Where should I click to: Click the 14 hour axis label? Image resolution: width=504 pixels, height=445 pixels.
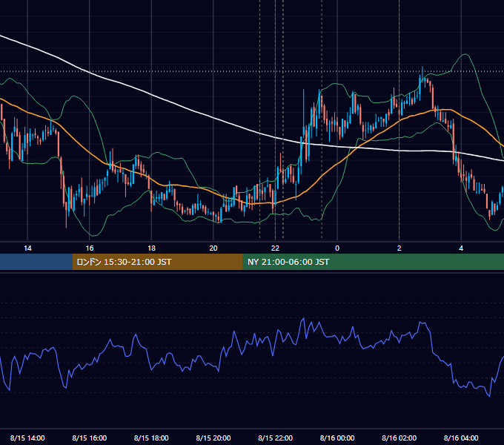tap(27, 248)
